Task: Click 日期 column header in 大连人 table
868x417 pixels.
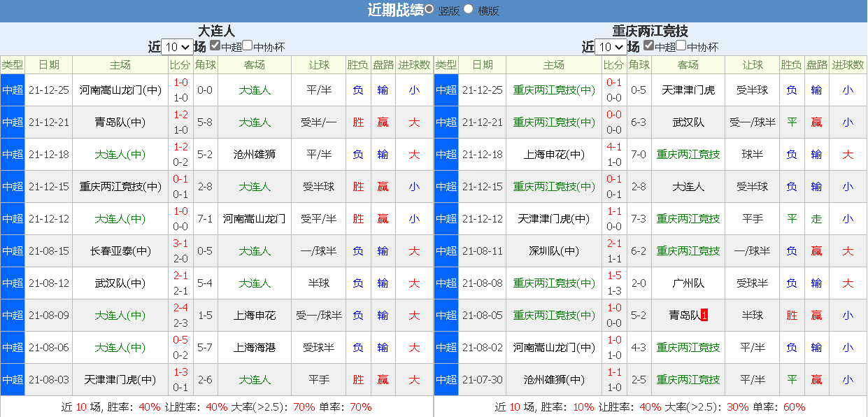Action: click(x=49, y=65)
